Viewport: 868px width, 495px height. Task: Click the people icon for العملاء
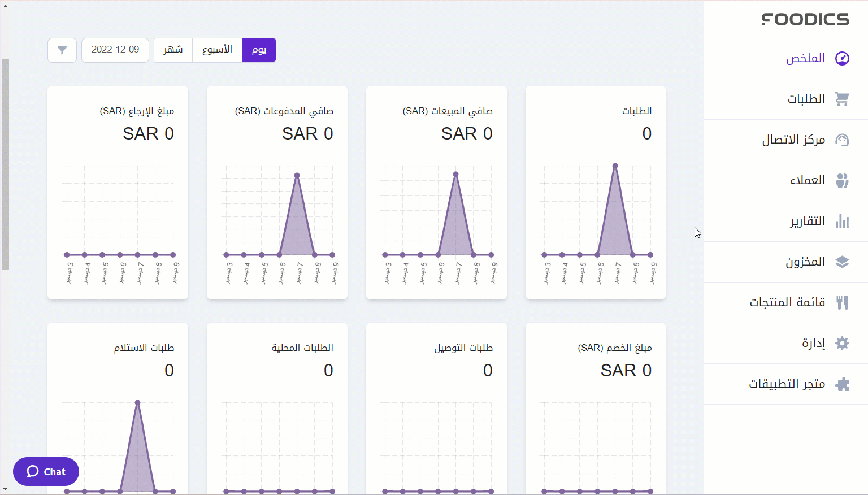coord(842,181)
